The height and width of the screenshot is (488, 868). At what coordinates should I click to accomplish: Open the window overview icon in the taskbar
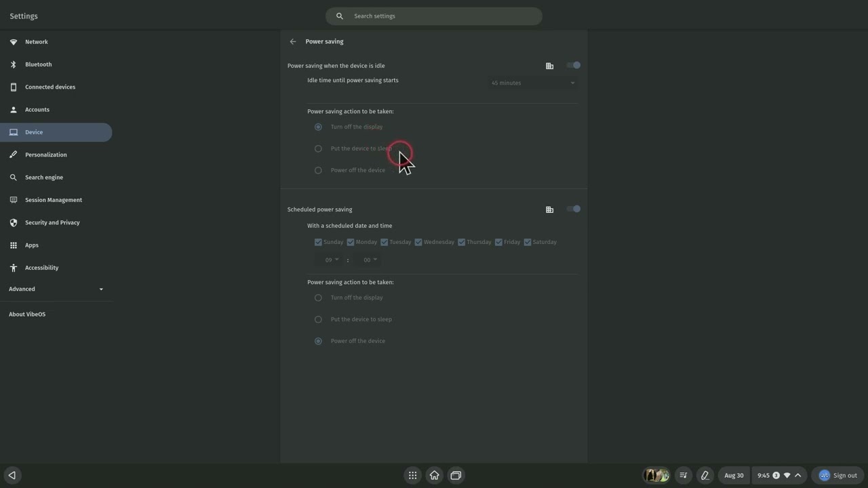click(x=456, y=475)
